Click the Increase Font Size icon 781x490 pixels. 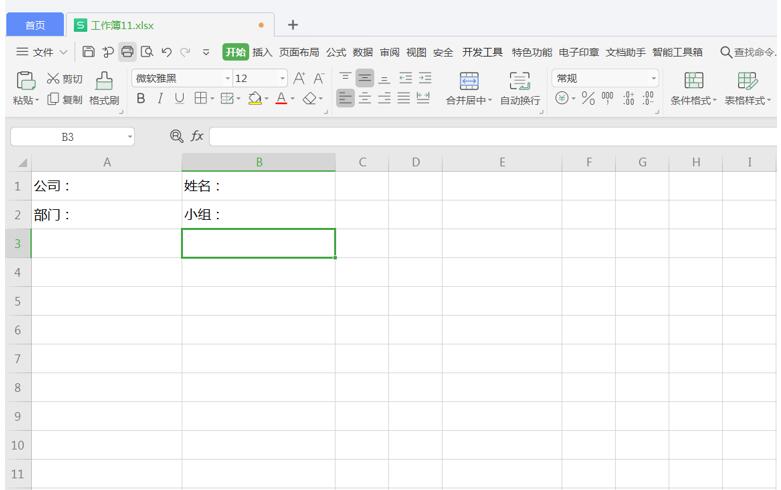click(300, 78)
